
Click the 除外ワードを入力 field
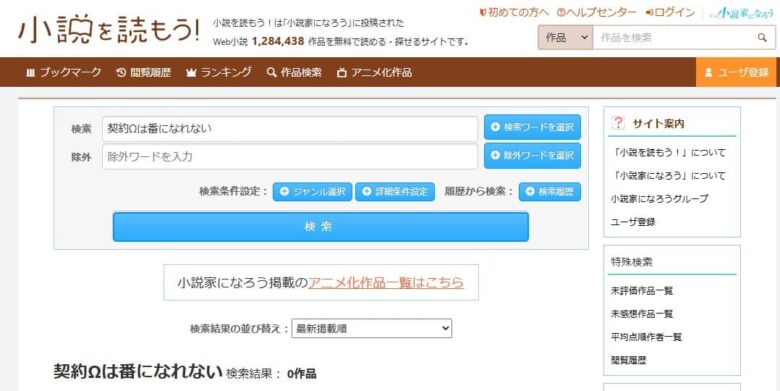[290, 157]
